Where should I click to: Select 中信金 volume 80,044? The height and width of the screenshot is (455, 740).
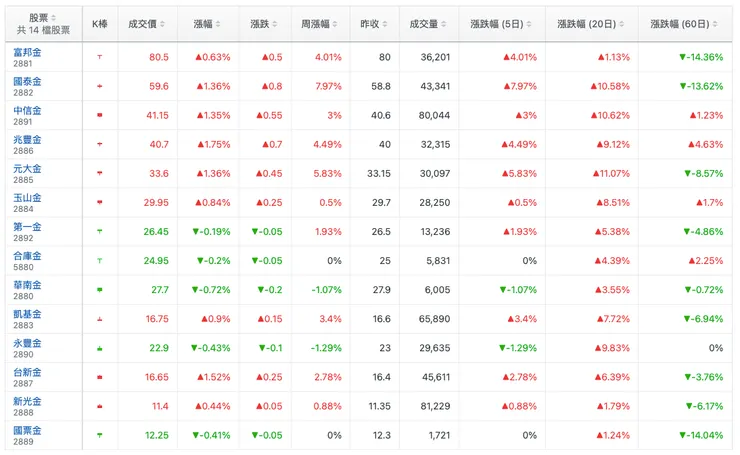pyautogui.click(x=434, y=115)
